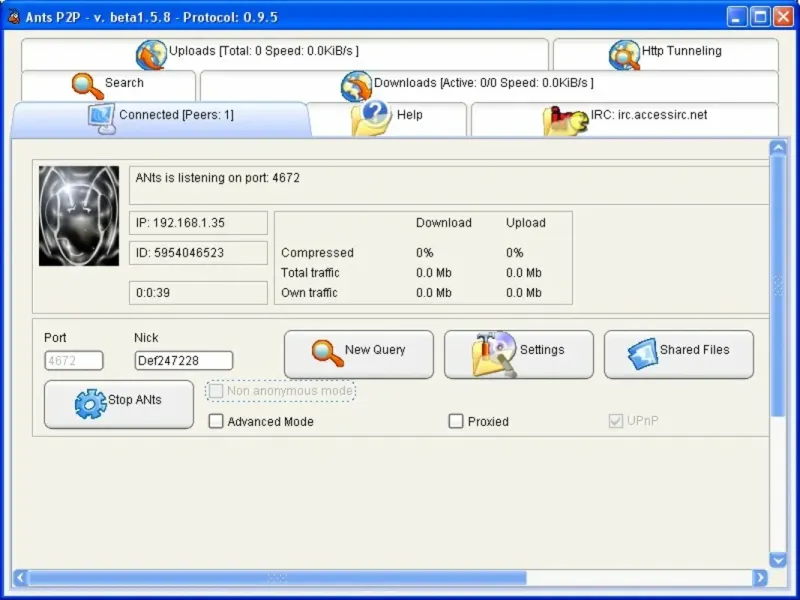Viewport: 800px width, 600px height.
Task: Click the uptime value 0:0:39
Action: 198,293
